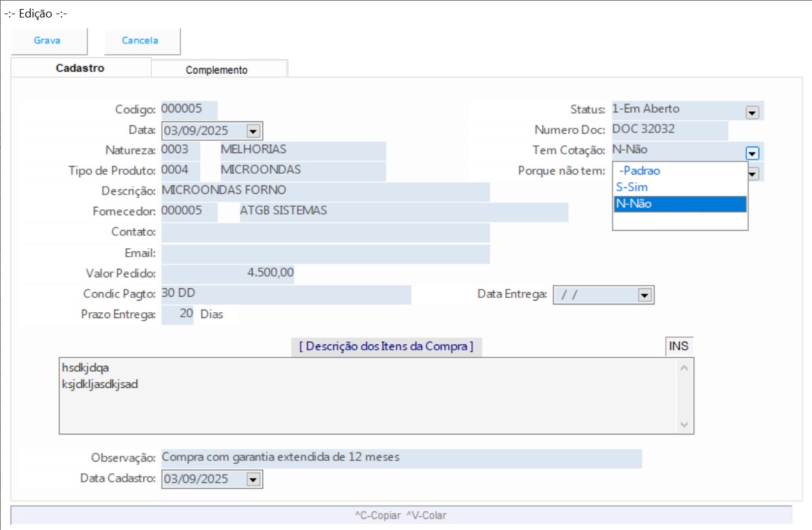Click the Contato input field
Viewport: 812px width, 530px height.
325,233
